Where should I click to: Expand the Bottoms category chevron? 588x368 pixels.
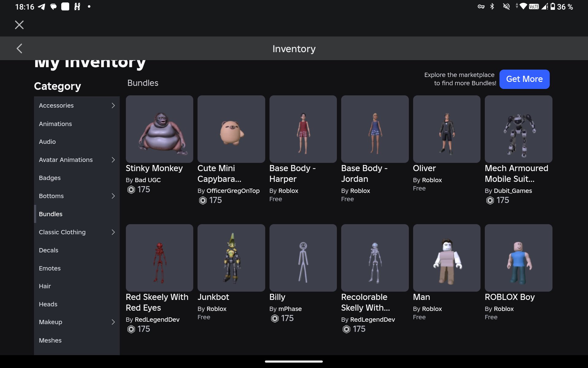click(113, 196)
